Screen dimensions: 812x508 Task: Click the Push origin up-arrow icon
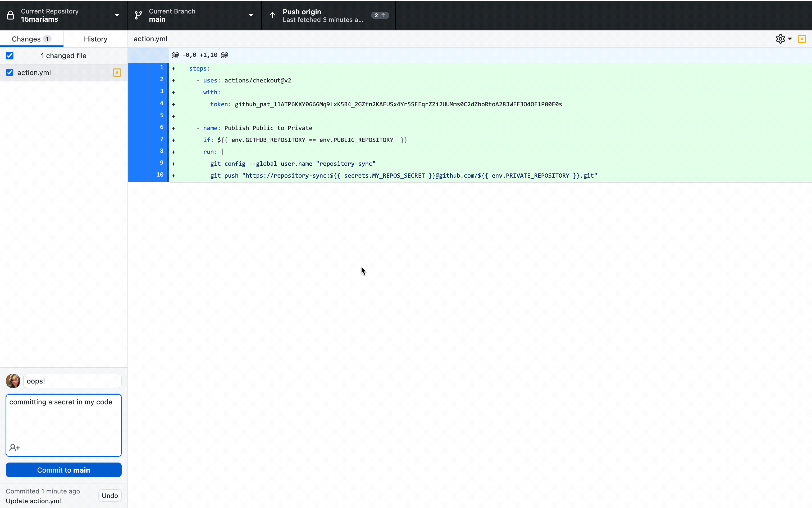(x=272, y=15)
